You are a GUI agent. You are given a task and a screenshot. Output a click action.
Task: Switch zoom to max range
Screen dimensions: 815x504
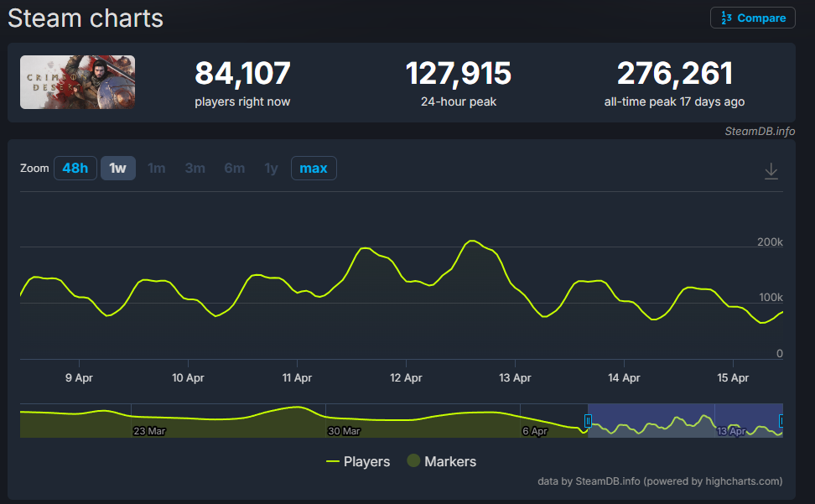[314, 169]
